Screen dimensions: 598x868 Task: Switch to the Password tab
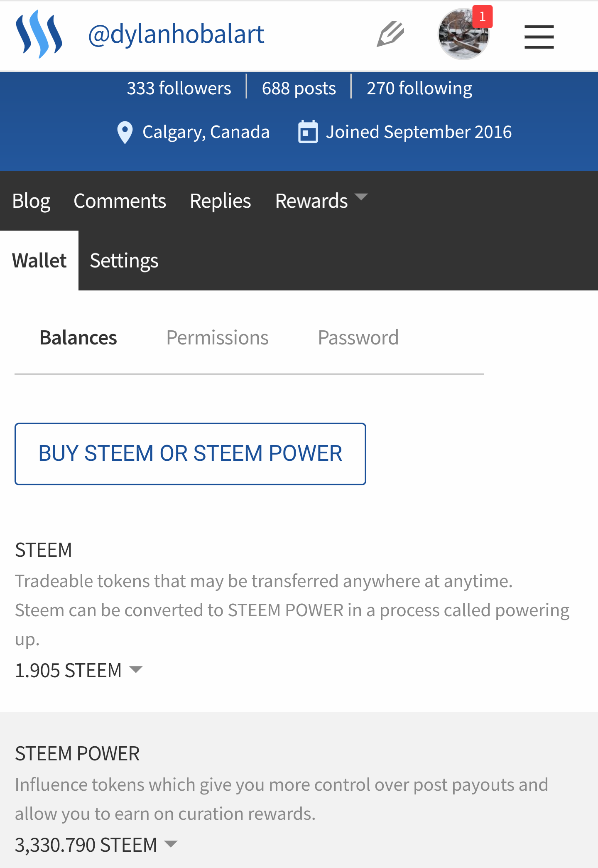(x=358, y=337)
